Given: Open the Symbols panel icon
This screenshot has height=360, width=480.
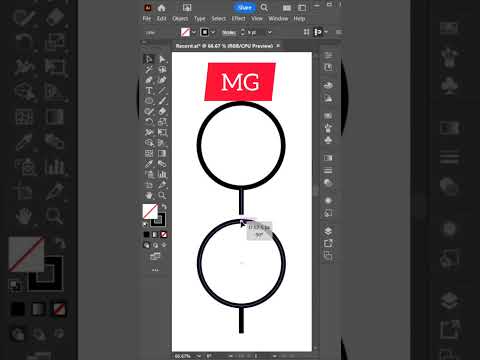Looking at the screenshot, I should [328, 140].
